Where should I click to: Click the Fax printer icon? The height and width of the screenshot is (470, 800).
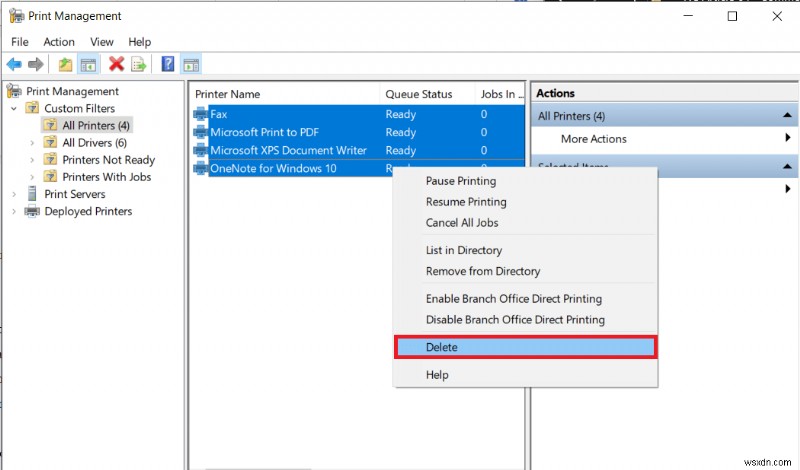point(201,114)
